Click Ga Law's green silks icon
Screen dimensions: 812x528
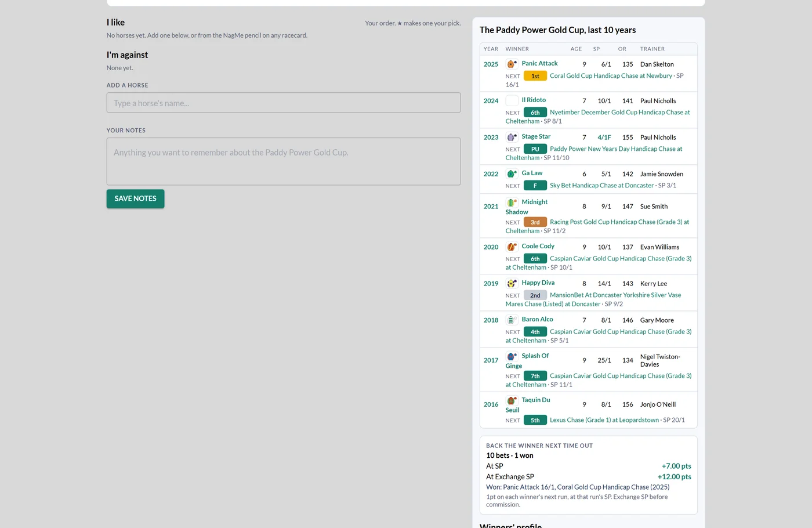(x=512, y=173)
